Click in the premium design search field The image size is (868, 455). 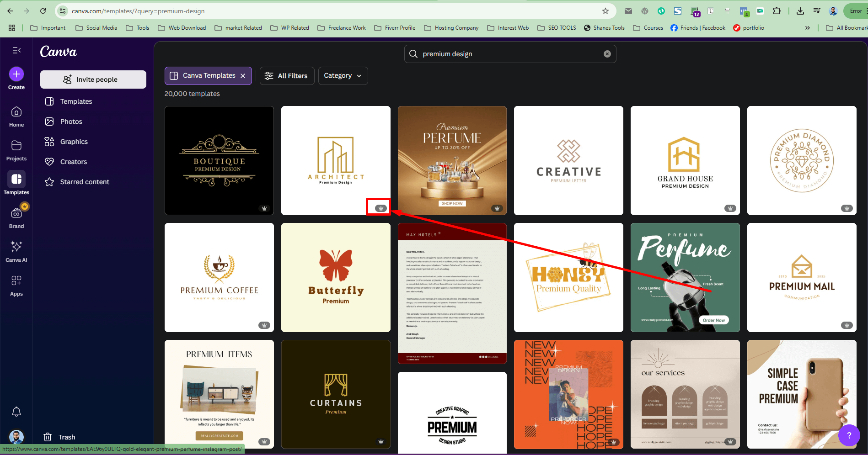point(510,54)
